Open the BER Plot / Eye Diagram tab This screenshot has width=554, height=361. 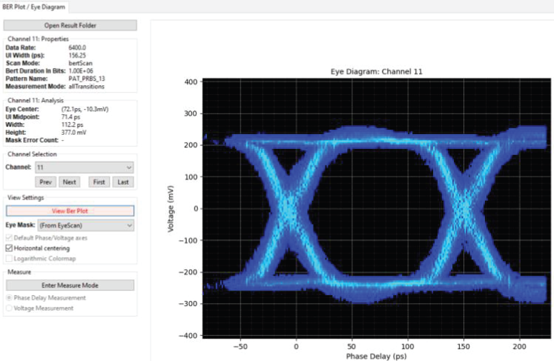point(34,7)
